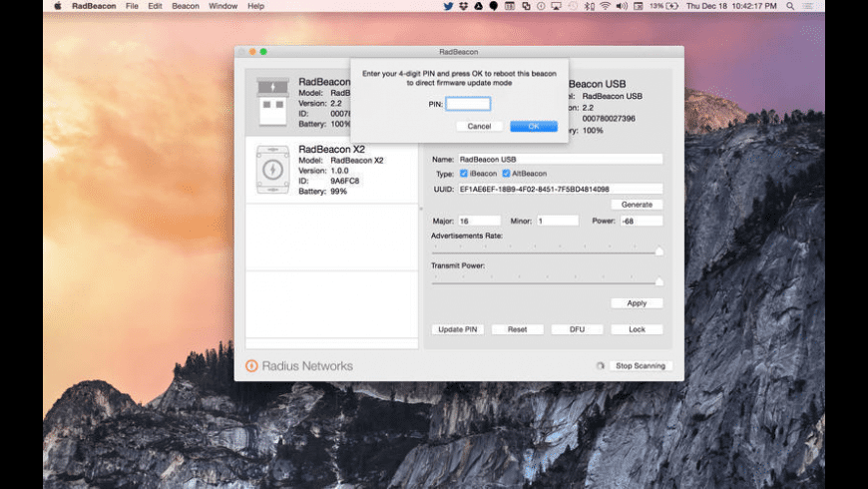Uncheck the AltBeacon type checkbox
Viewport: 868px width, 489px height.
506,174
